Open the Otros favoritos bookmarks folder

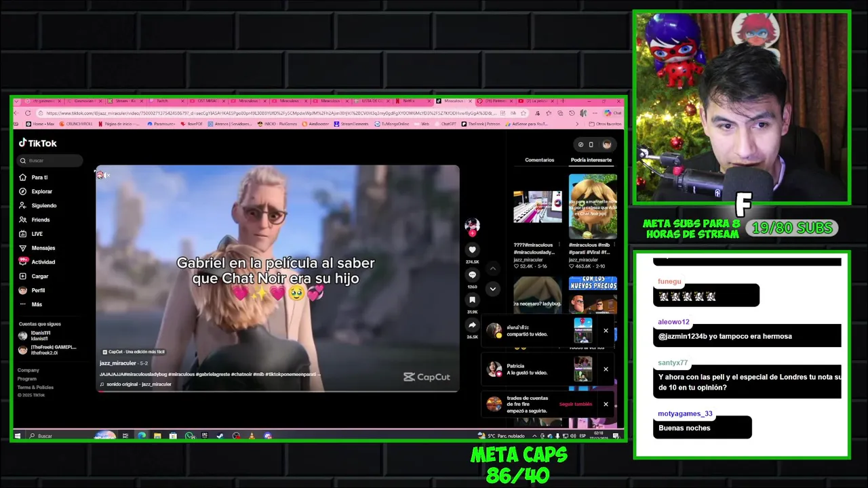[605, 124]
